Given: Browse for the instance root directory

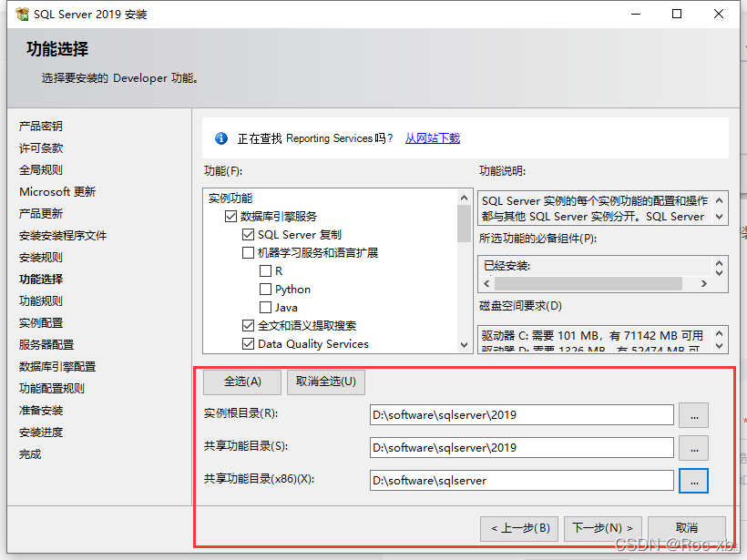Looking at the screenshot, I should coord(693,415).
